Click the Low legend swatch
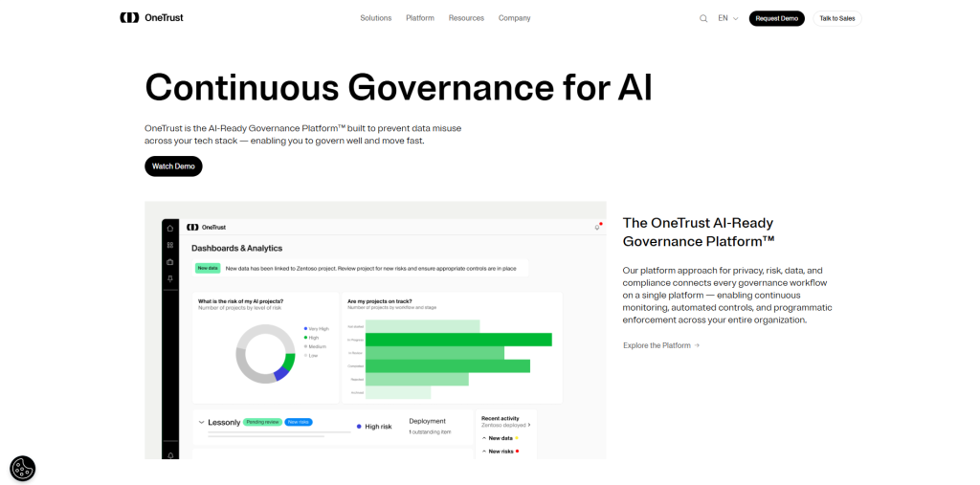 coord(305,356)
